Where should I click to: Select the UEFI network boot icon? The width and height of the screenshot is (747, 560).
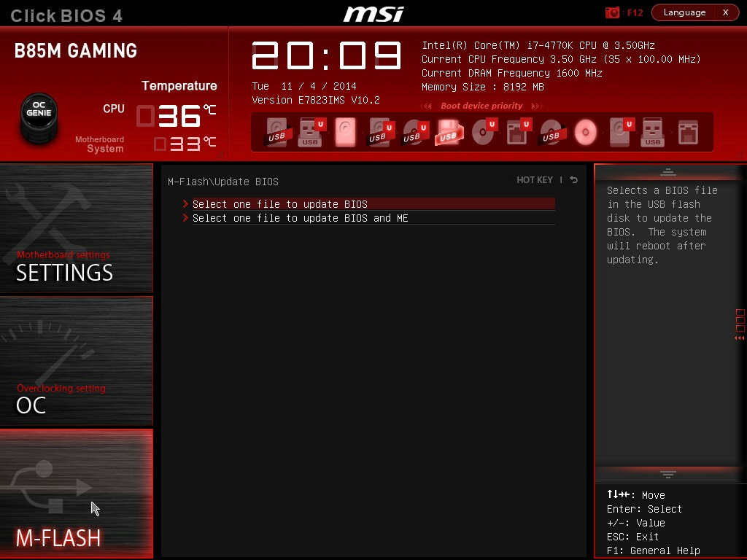(519, 133)
